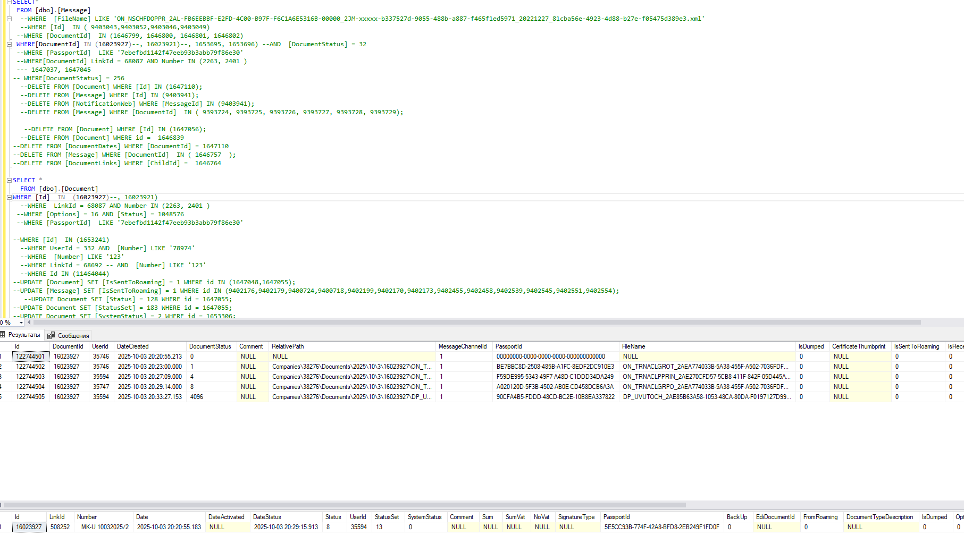Viewport: 964px width, 560px height.
Task: Click the Сообщения messages icon
Action: 51,335
